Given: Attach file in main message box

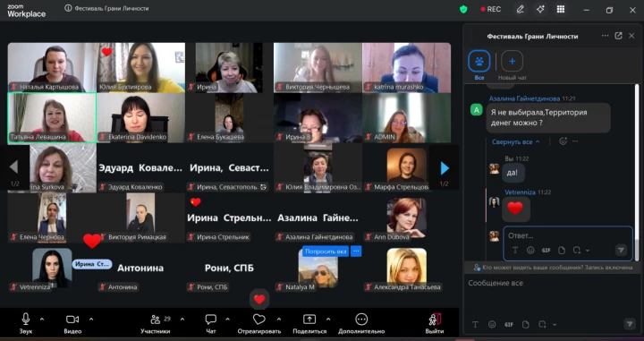Looking at the screenshot, I should click(x=526, y=325).
